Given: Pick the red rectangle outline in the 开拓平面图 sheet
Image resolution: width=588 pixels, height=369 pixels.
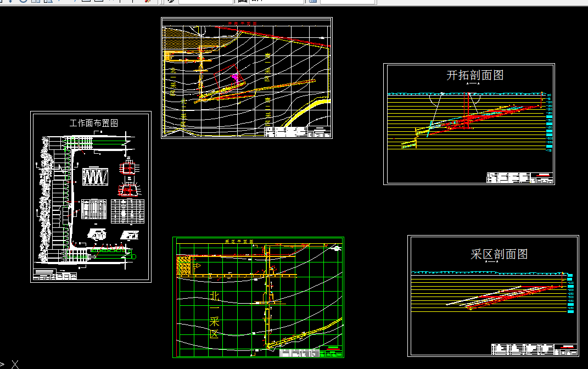Looking at the screenshot, I should [x=229, y=77].
